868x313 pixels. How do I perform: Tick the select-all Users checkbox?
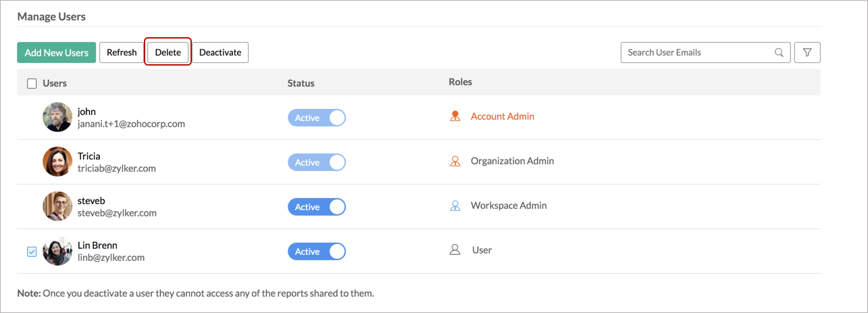point(32,83)
